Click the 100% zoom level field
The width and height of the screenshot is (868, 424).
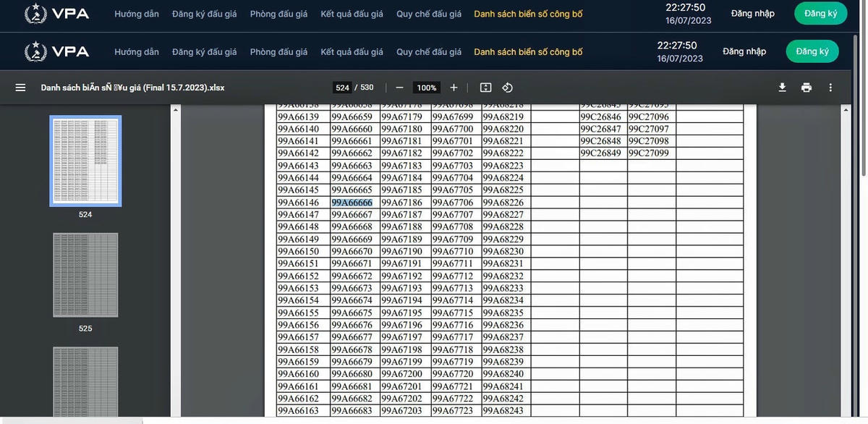[427, 88]
